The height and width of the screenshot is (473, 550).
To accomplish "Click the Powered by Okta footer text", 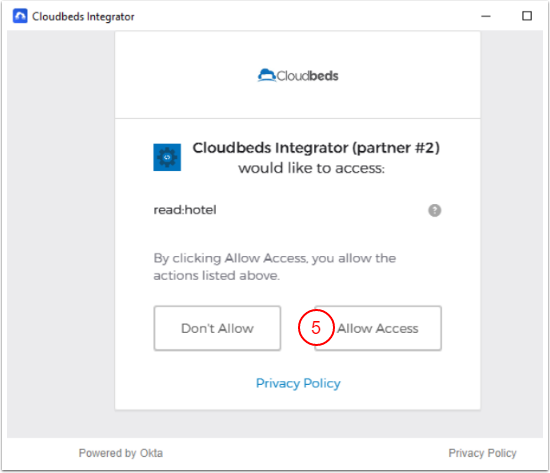I will tap(121, 453).
